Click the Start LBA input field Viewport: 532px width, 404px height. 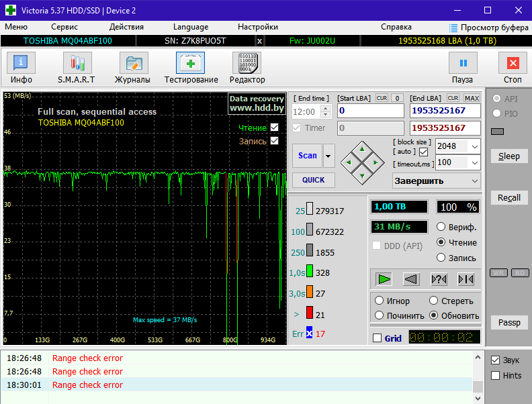coord(370,111)
